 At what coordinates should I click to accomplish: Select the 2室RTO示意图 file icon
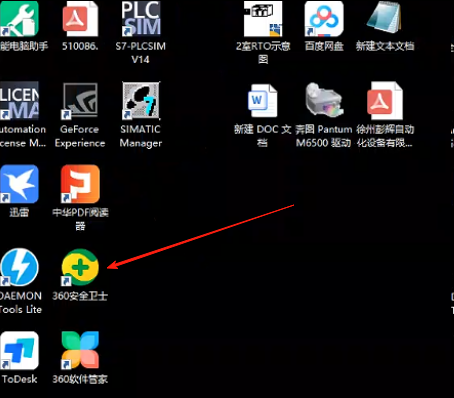[263, 18]
